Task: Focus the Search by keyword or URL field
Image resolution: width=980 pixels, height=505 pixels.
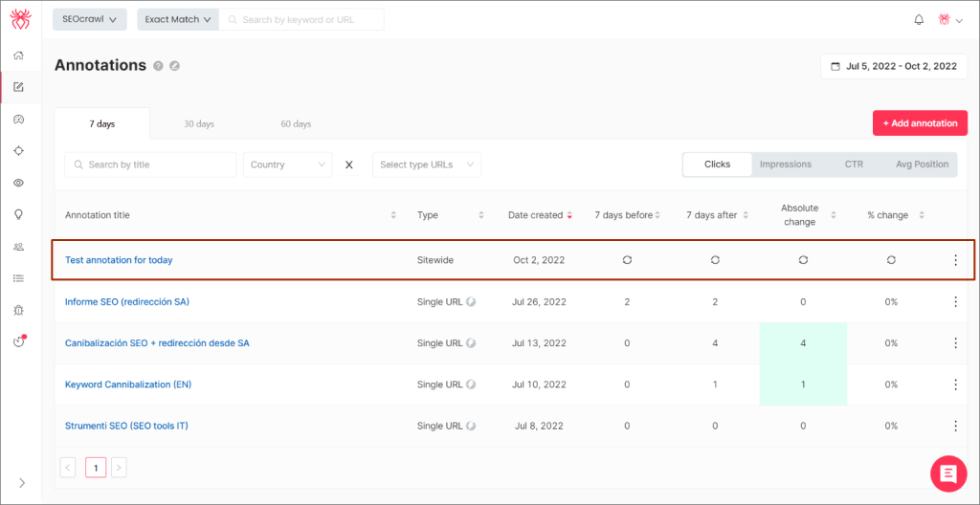Action: [301, 19]
